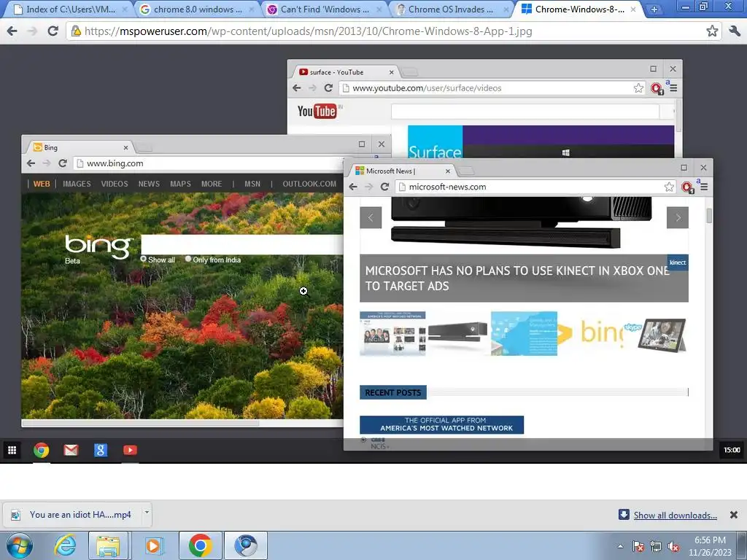Select the 'Show all' radio button
Screen dimensions: 747x560
(x=144, y=259)
